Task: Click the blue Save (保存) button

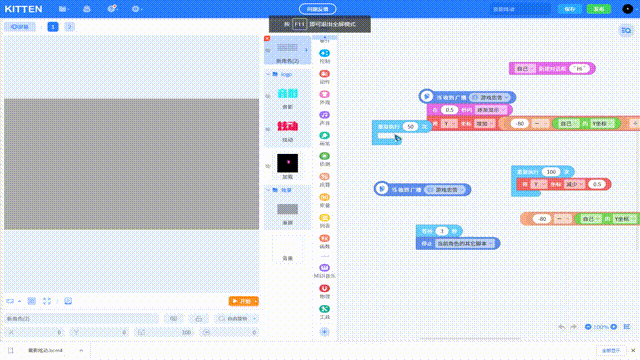Action: 569,9
